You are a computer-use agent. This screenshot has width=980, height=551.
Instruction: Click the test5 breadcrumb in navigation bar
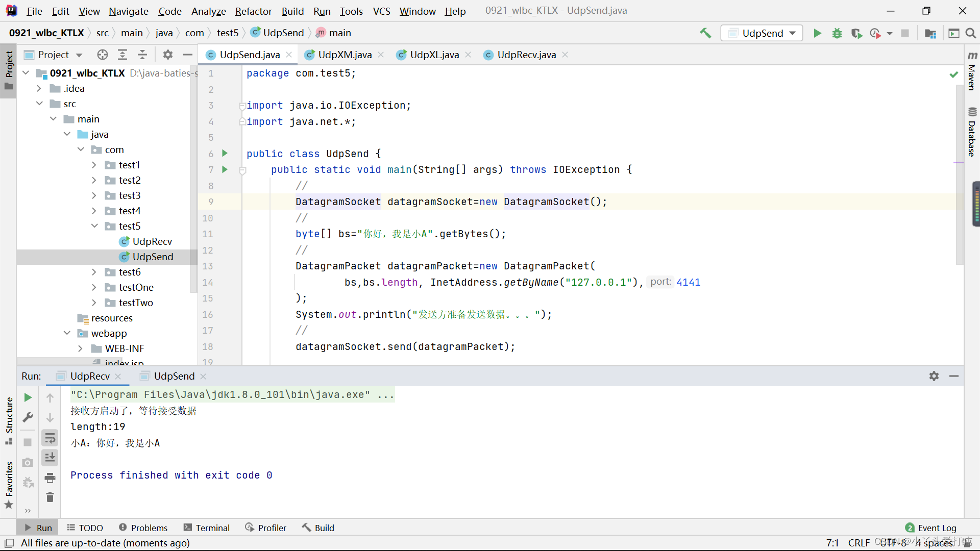[x=228, y=33]
